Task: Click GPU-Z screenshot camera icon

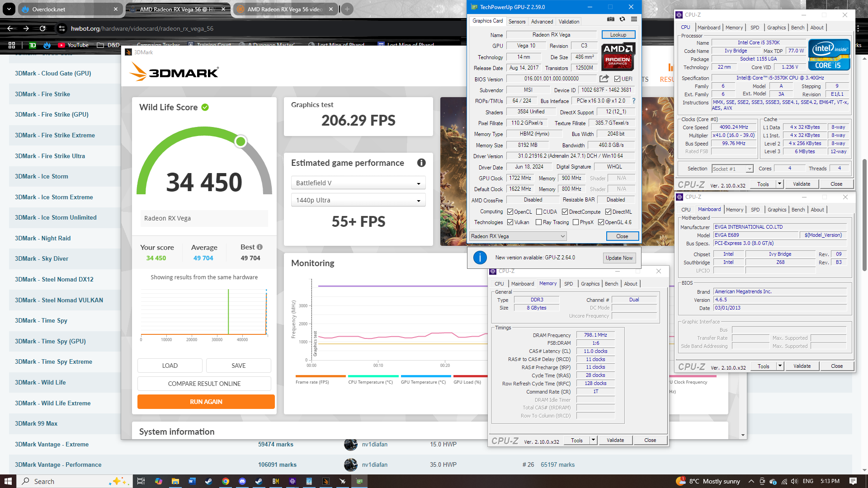Action: point(611,19)
